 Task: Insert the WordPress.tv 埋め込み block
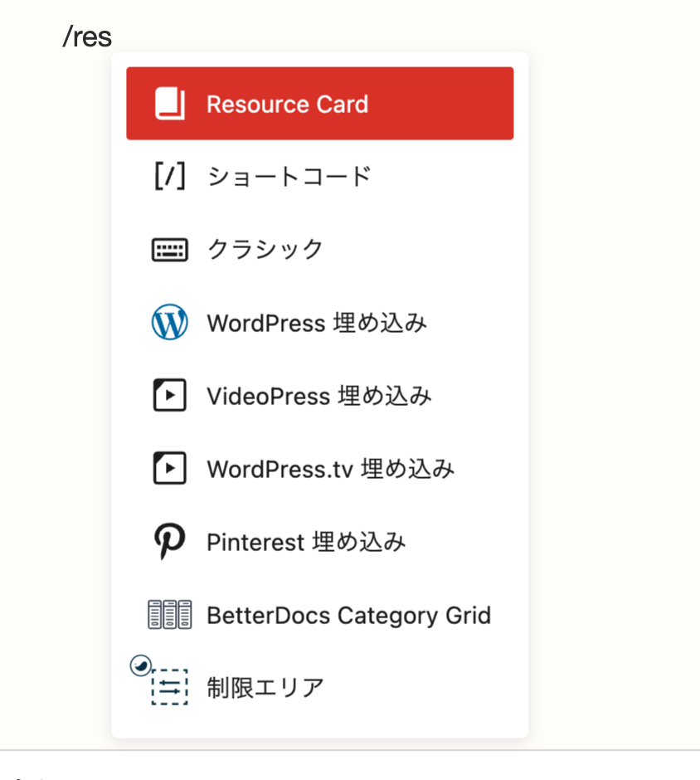[319, 468]
